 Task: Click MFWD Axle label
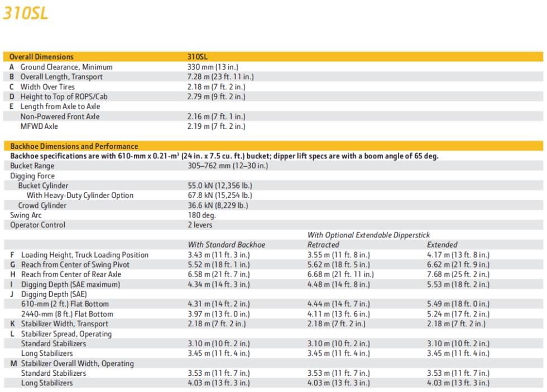(x=39, y=126)
